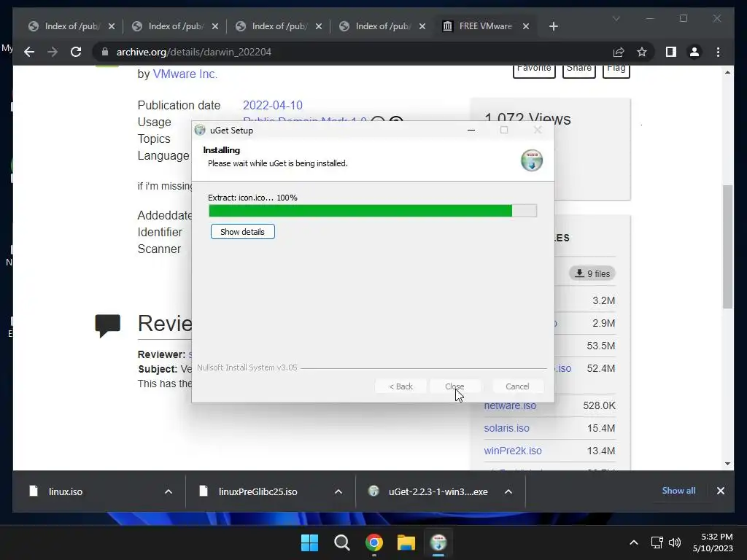Image resolution: width=747 pixels, height=560 pixels.
Task: Click the installation progress bar
Action: [373, 211]
